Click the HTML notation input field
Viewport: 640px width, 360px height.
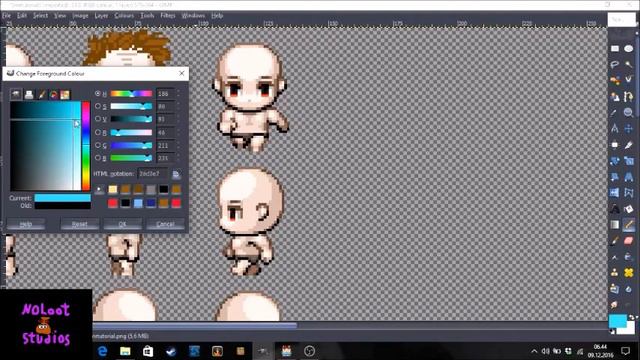pyautogui.click(x=152, y=174)
